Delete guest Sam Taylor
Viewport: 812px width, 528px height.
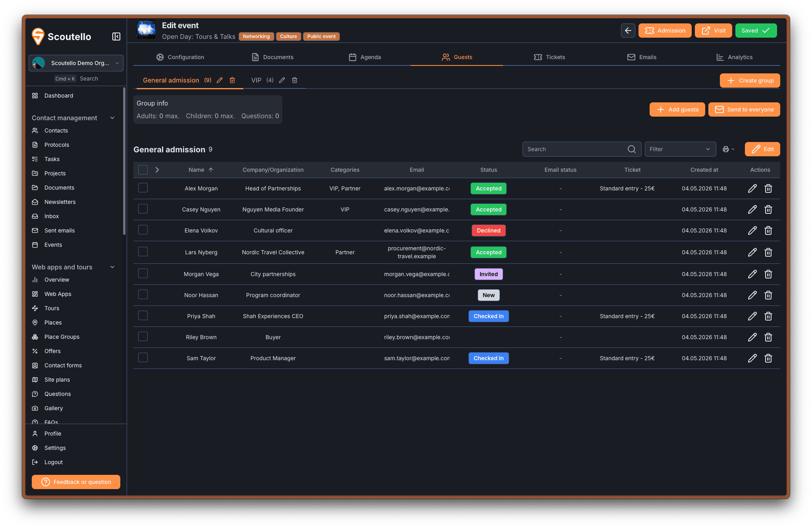(x=768, y=358)
